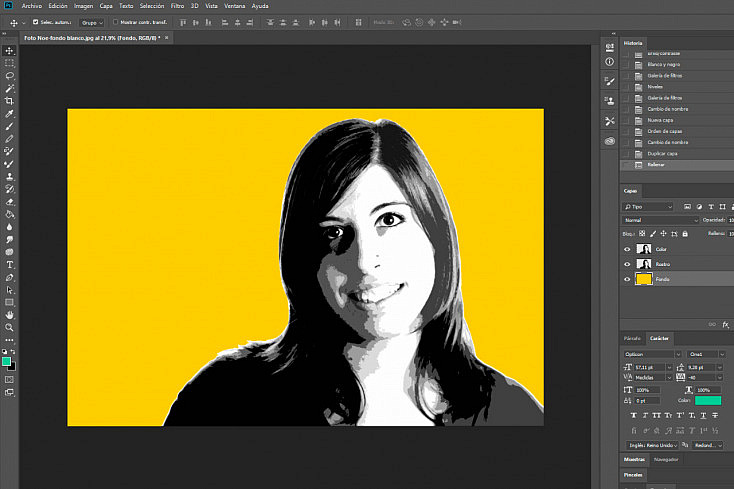Select the Magic Wand tool
734x489 pixels.
pos(9,88)
